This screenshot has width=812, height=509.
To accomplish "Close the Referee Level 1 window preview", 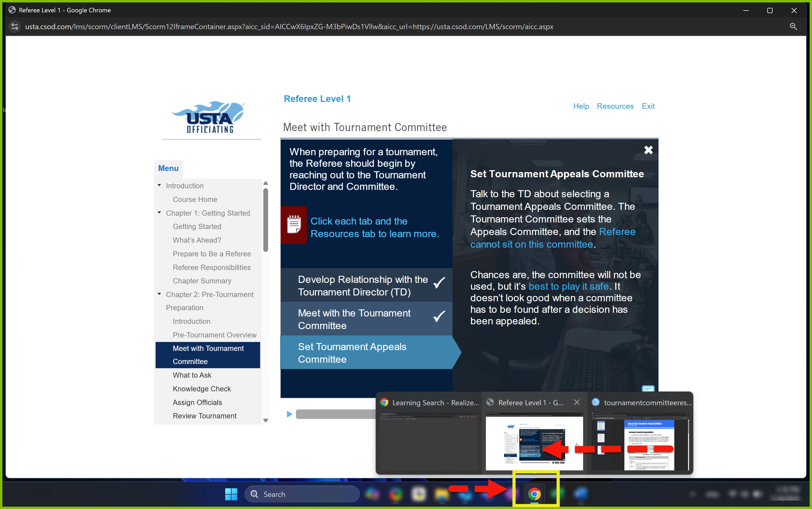I will pyautogui.click(x=577, y=402).
